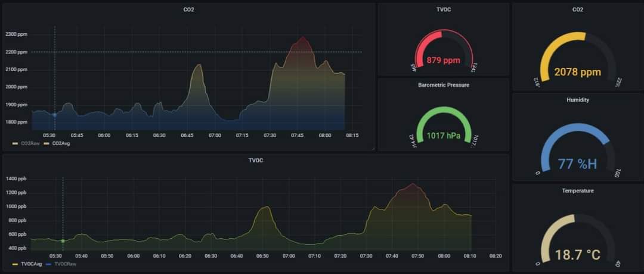Image resolution: width=644 pixels, height=274 pixels.
Task: Click the resize handle of CO2 graph panel
Action: [x=373, y=148]
